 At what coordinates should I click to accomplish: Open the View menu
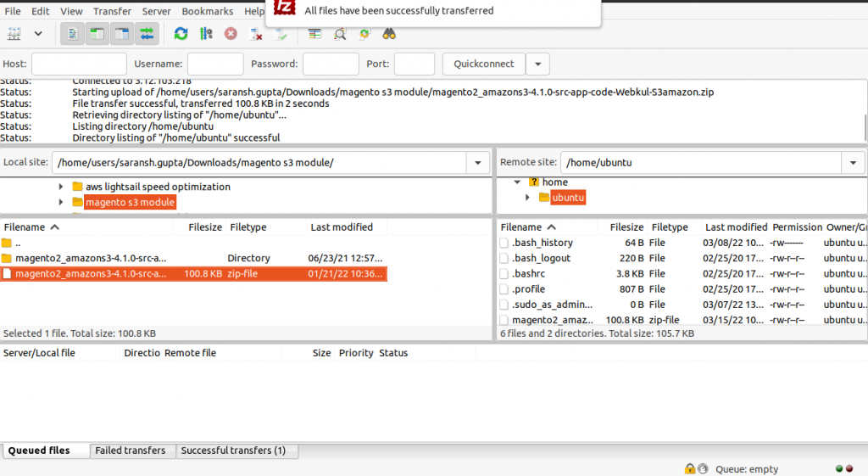pos(71,11)
